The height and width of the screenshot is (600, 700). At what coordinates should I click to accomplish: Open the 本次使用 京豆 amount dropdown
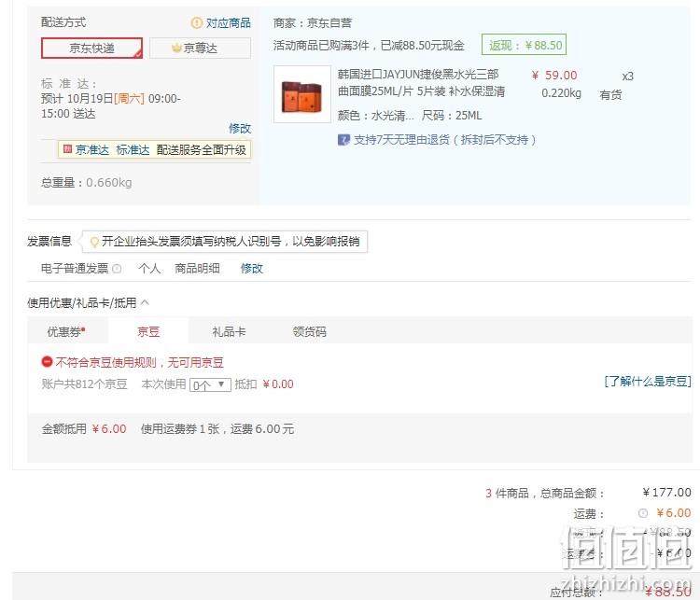pyautogui.click(x=210, y=384)
